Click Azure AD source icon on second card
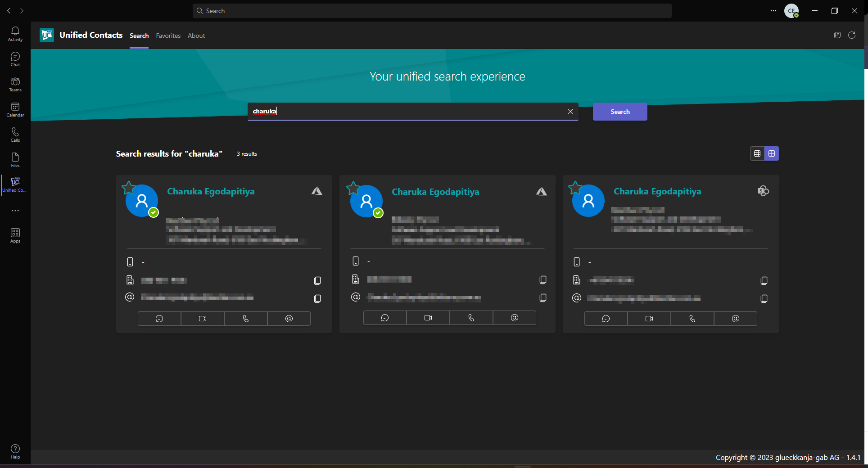The width and height of the screenshot is (868, 468). click(542, 192)
